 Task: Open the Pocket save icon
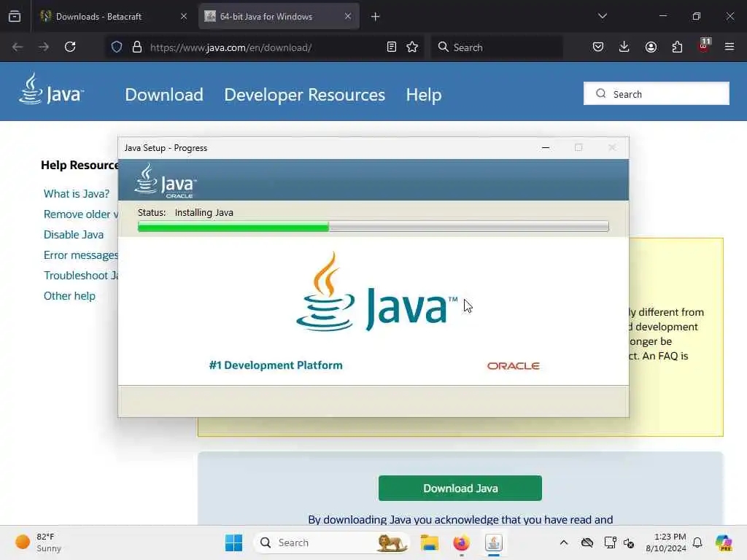point(598,47)
